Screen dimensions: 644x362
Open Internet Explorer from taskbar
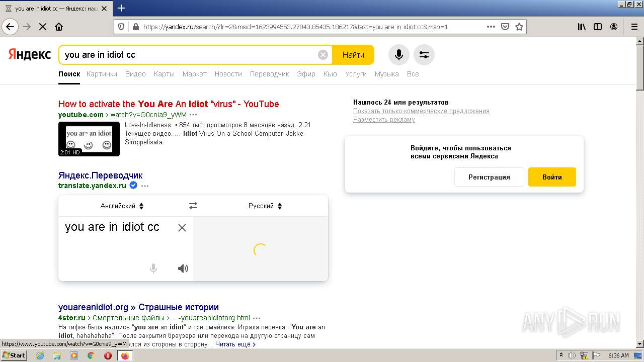[40, 355]
